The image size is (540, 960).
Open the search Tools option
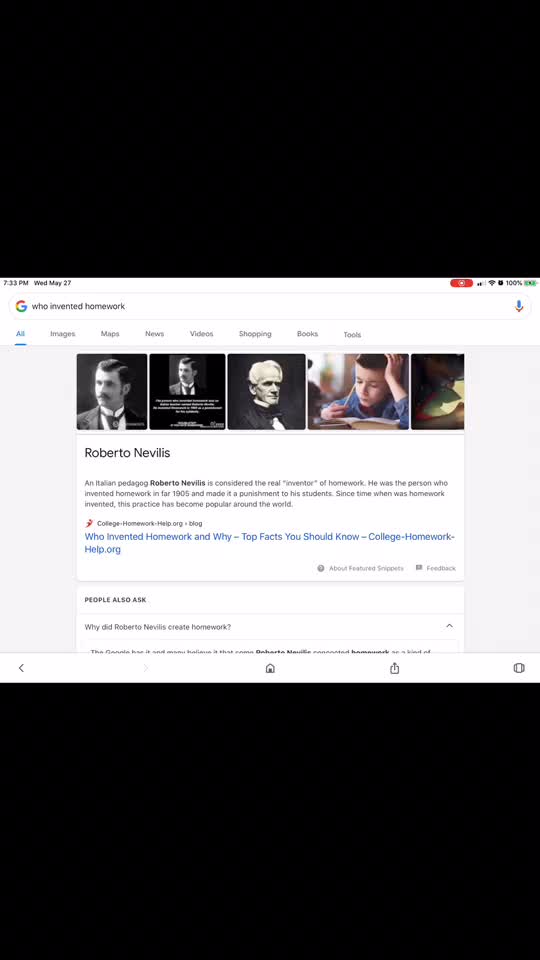coord(352,334)
